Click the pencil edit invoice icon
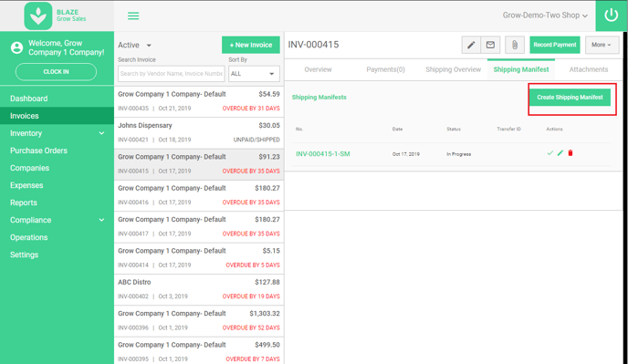This screenshot has width=628, height=364. coord(471,45)
